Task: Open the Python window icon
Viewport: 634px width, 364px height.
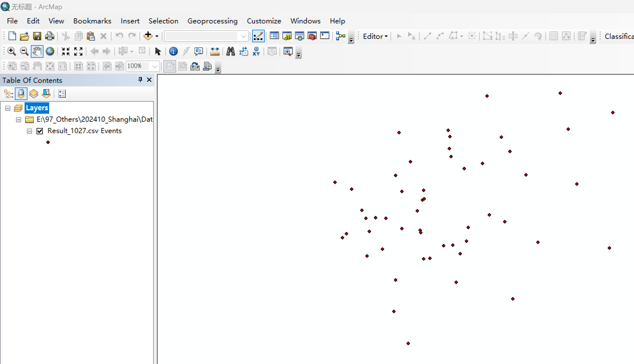Action: click(x=325, y=36)
